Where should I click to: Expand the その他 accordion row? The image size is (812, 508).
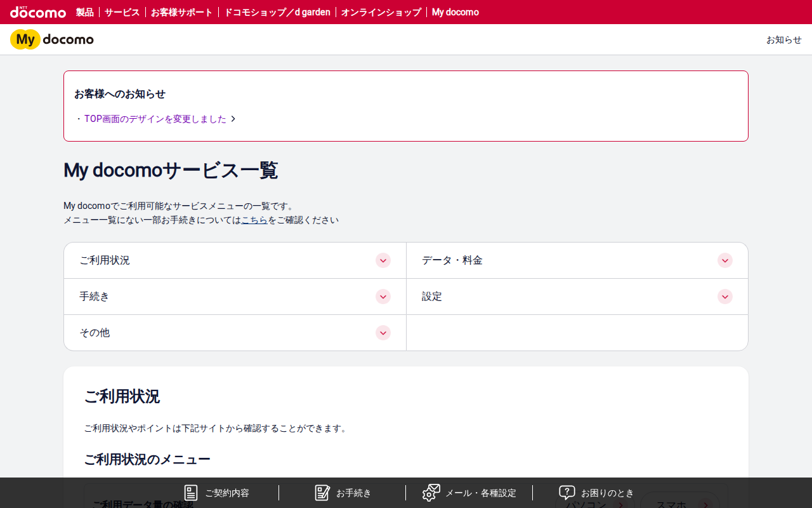coord(235,333)
